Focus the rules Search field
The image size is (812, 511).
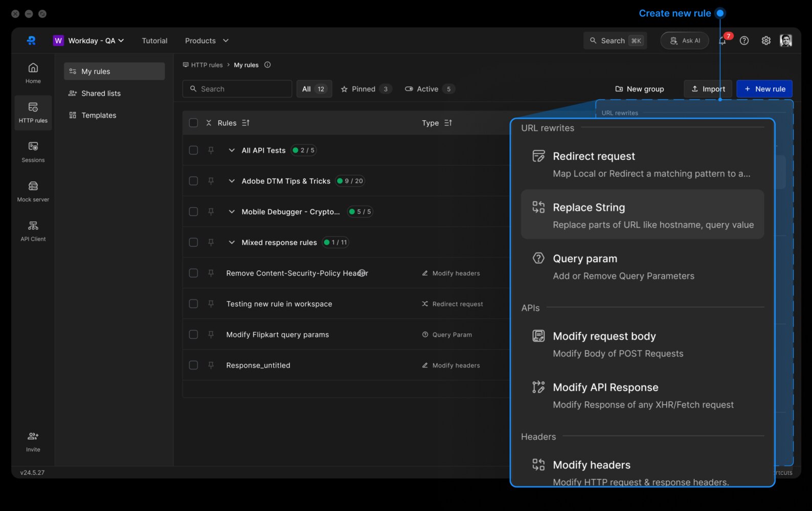237,89
